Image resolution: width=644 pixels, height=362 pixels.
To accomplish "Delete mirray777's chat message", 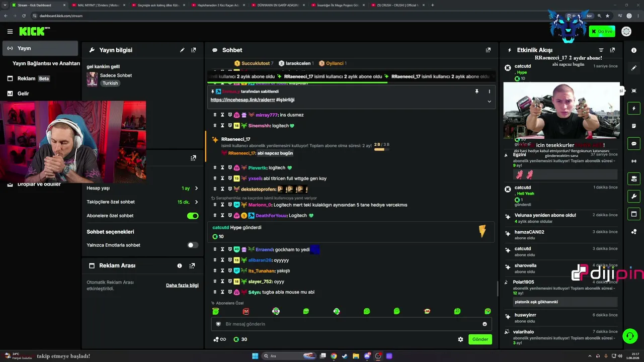I will [x=215, y=115].
